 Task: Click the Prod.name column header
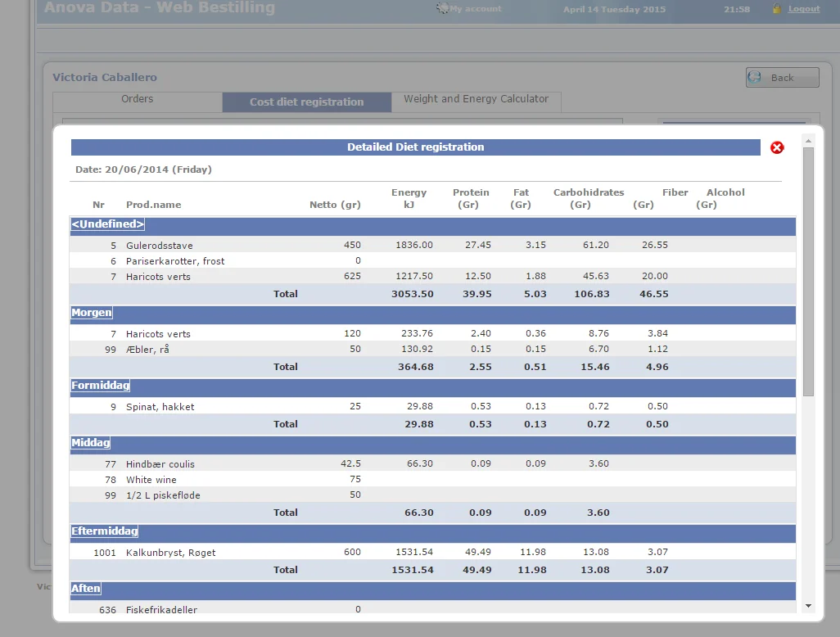(x=153, y=205)
